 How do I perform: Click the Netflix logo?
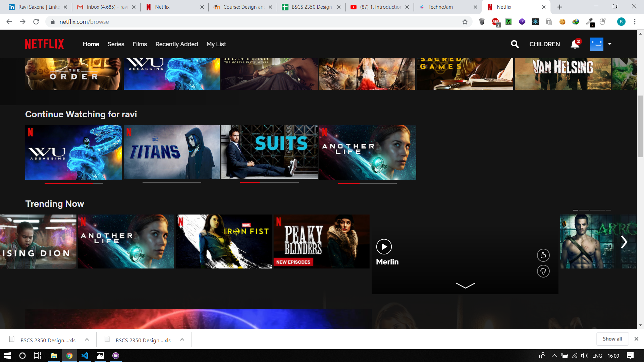point(45,44)
